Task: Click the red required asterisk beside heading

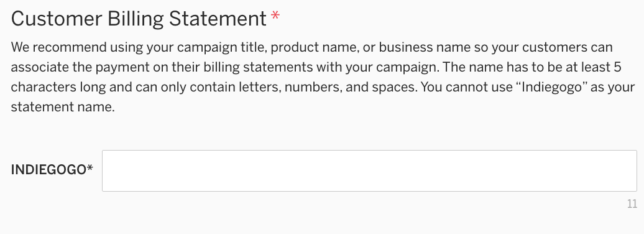Action: tap(275, 16)
